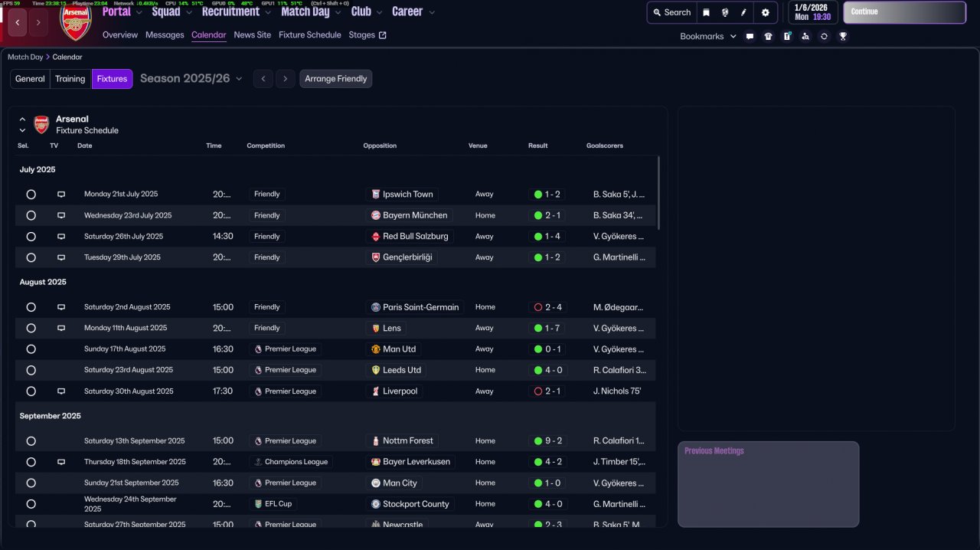Open the shirt squad shortcut icon
980x550 pixels.
click(x=768, y=36)
